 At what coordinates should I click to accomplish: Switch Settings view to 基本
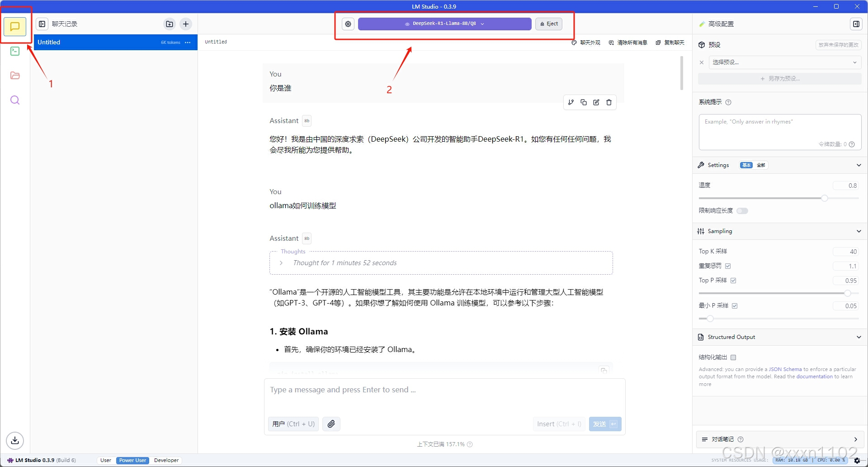(746, 165)
